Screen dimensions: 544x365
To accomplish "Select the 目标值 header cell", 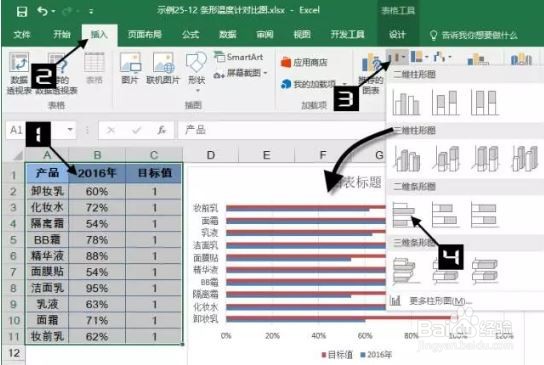I will (154, 173).
